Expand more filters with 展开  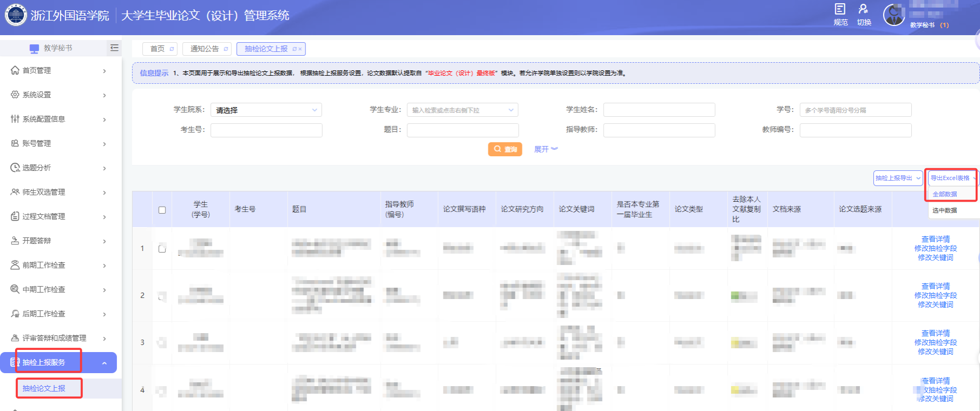tap(546, 149)
